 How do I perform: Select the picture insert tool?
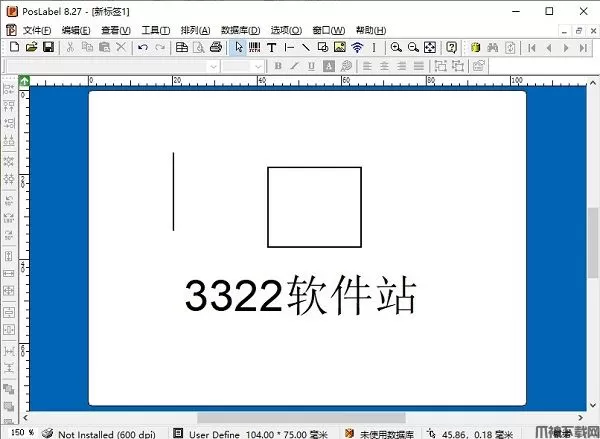(x=340, y=47)
